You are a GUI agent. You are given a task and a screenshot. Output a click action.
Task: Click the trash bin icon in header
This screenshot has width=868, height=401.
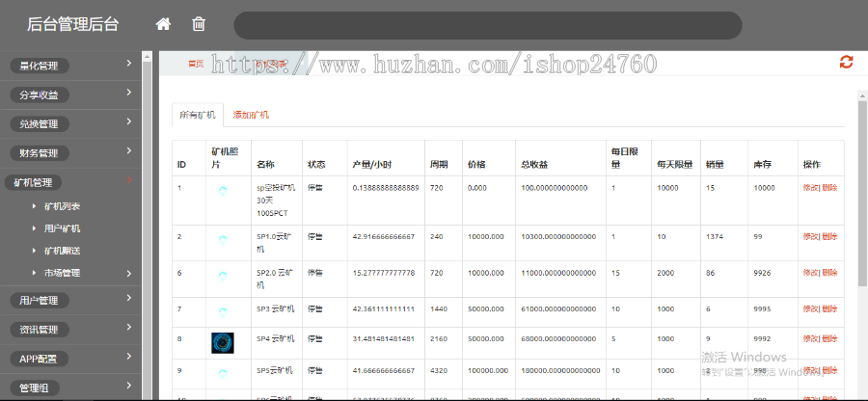coord(199,24)
